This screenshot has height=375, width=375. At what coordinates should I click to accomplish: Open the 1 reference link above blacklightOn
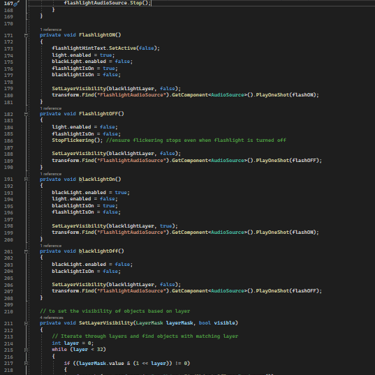pos(51,174)
